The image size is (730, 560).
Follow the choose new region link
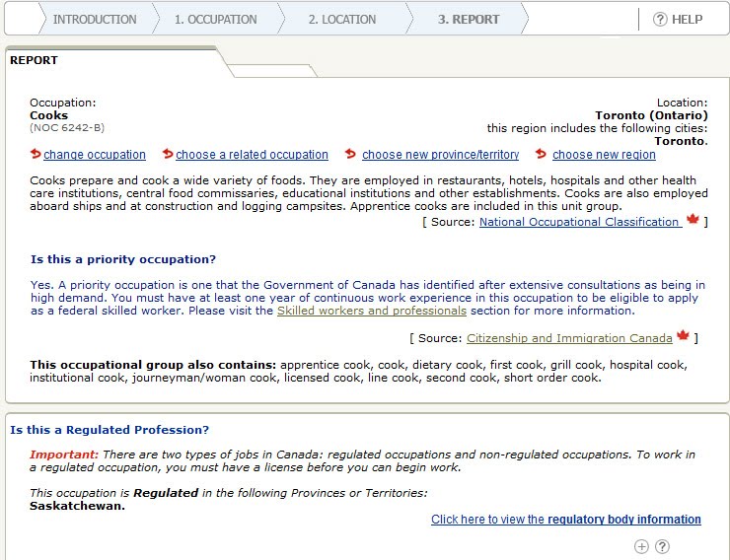tap(604, 155)
